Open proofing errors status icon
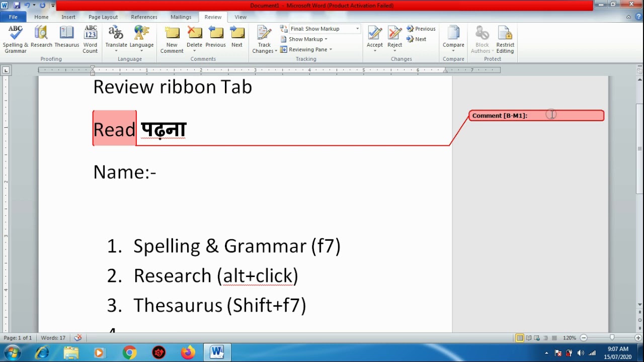The height and width of the screenshot is (362, 644). coord(77,338)
